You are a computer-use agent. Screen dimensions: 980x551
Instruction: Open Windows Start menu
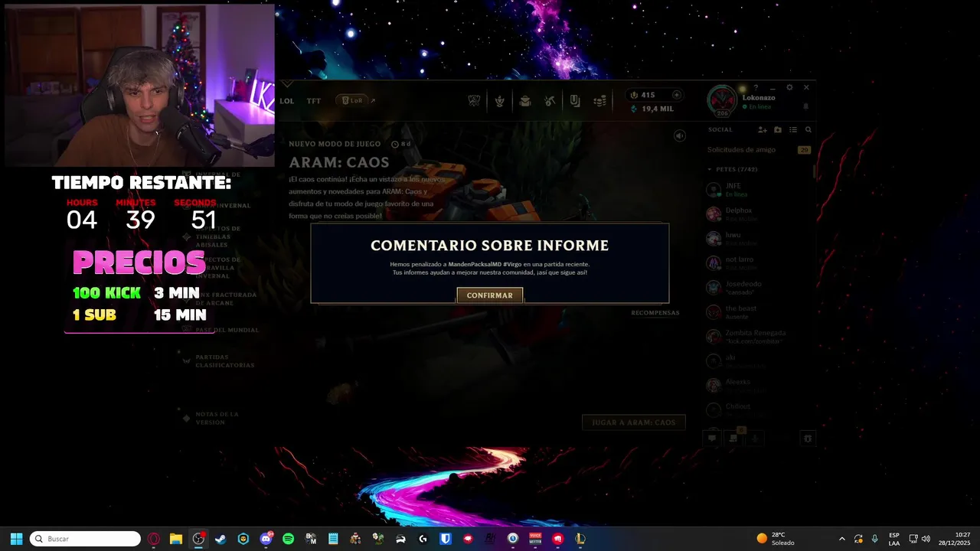pyautogui.click(x=16, y=539)
